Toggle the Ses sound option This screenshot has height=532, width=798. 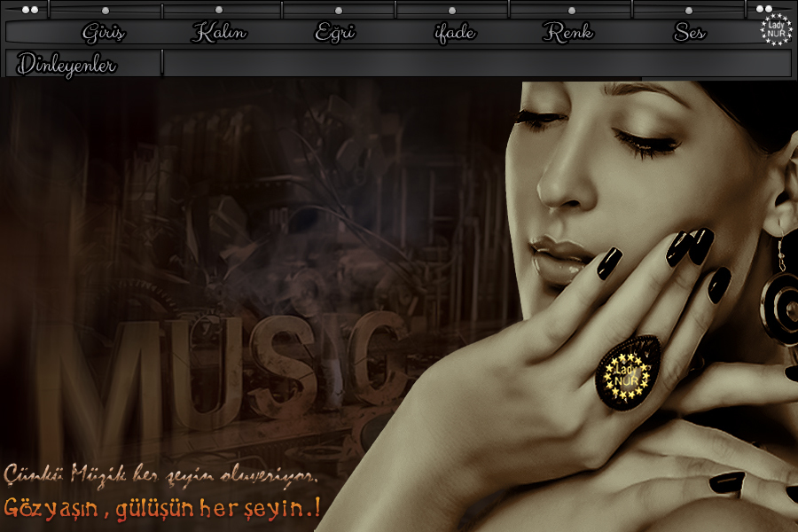(689, 34)
